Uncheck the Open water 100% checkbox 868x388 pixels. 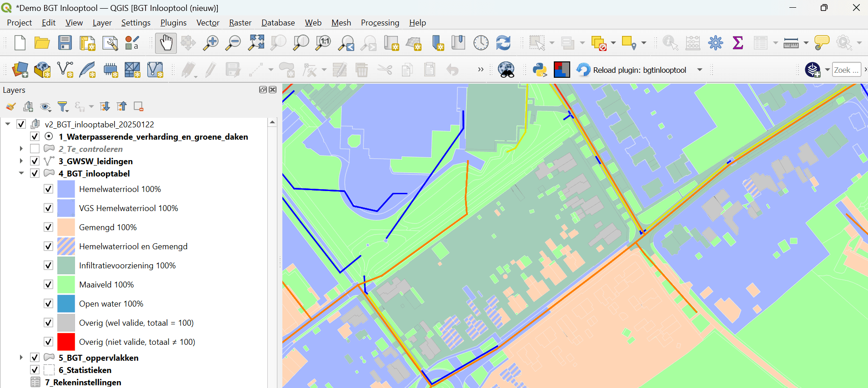[49, 303]
